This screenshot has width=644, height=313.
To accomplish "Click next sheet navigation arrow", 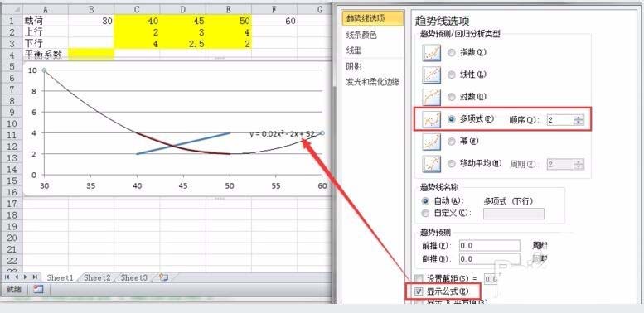I will tap(26, 277).
